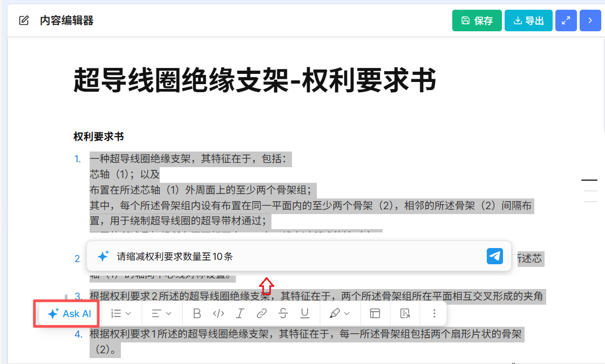
Task: Save the document with the 保存 button
Action: tap(477, 20)
